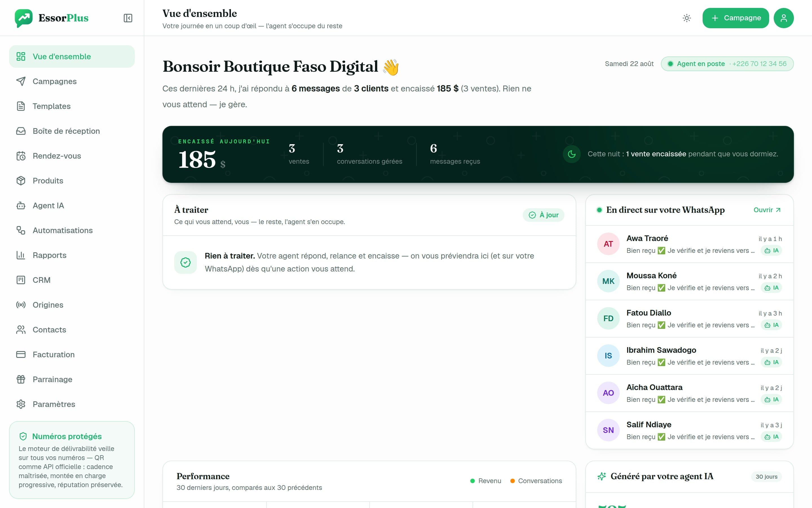
Task: Click the moon icon in revenue banner
Action: pyautogui.click(x=572, y=154)
